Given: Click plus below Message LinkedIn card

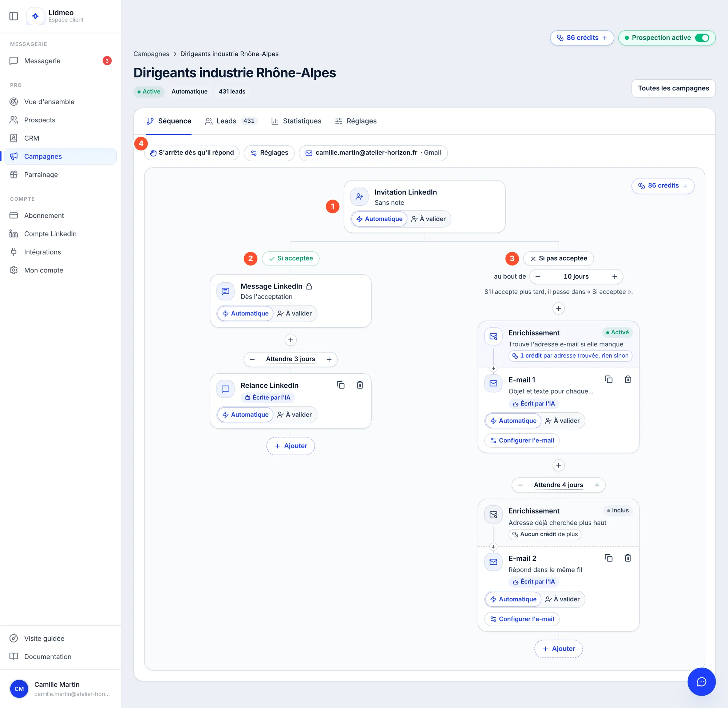Looking at the screenshot, I should click(290, 339).
